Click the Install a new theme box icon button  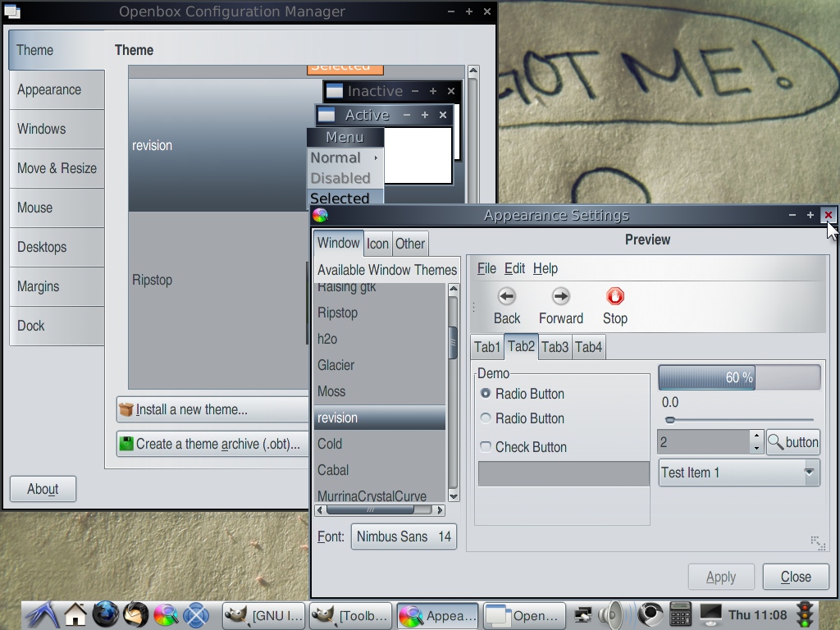[x=213, y=410]
